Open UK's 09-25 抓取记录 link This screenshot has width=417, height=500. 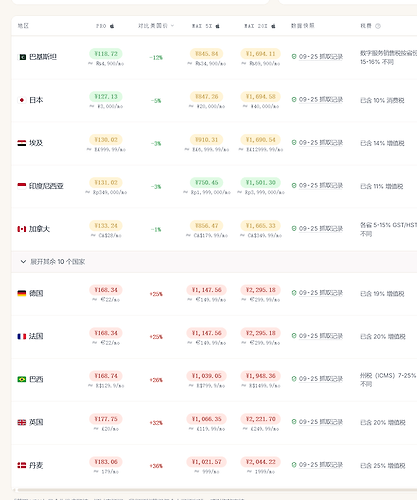pyautogui.click(x=321, y=422)
